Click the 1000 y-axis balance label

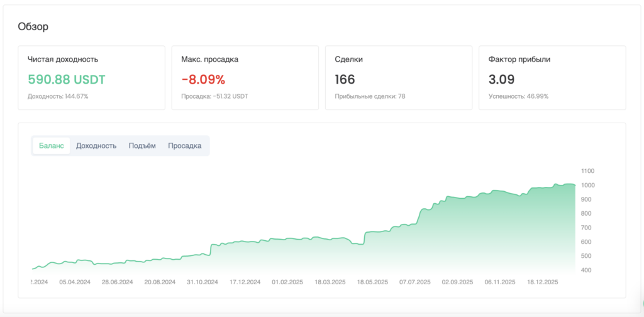pyautogui.click(x=587, y=185)
